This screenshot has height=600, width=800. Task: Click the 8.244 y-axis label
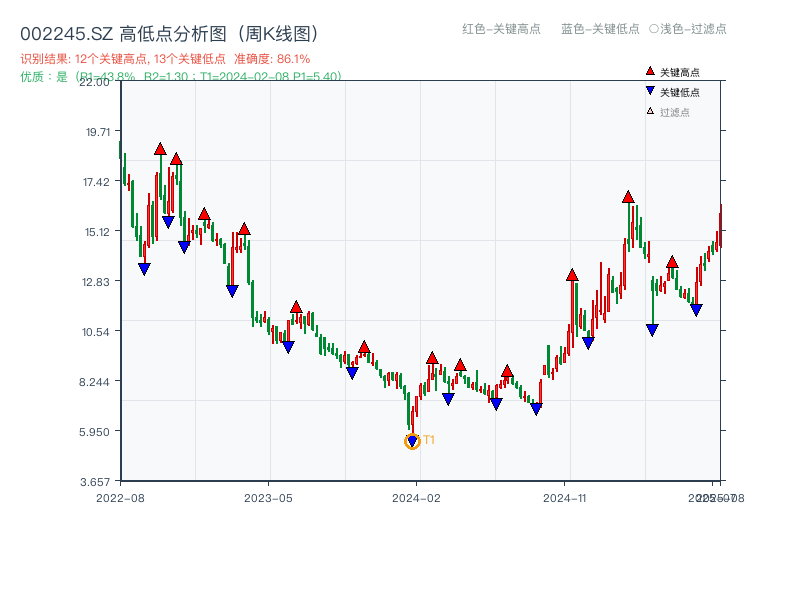[x=94, y=382]
